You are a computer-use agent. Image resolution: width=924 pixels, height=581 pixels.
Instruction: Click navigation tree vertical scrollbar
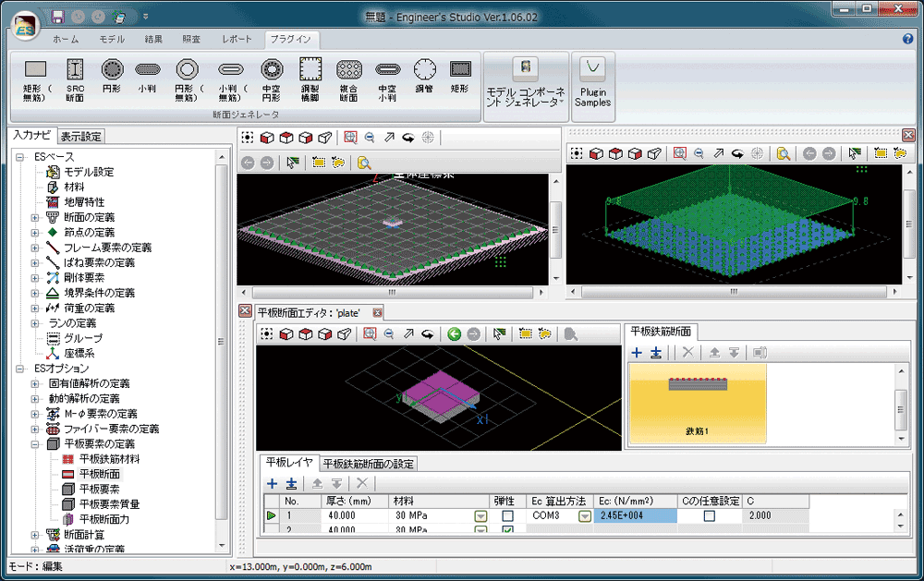pos(222,351)
